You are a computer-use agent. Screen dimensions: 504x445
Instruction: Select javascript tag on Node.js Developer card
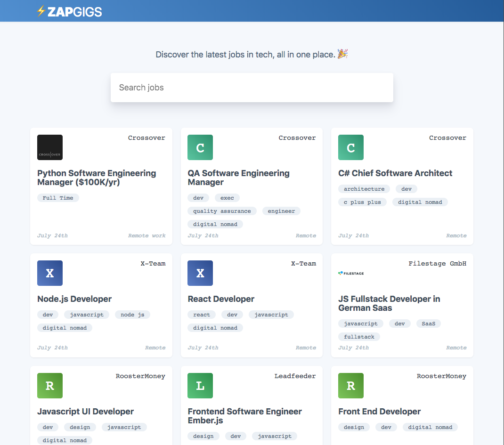coord(87,315)
